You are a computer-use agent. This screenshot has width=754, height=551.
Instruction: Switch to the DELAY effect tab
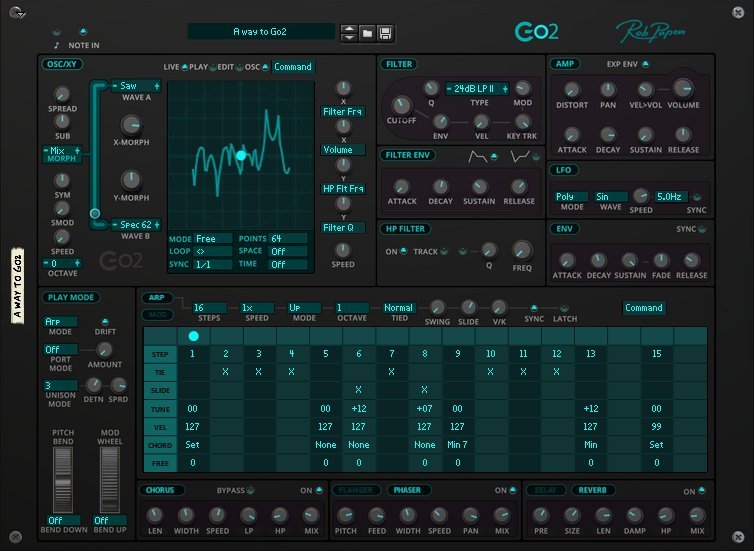(x=546, y=490)
